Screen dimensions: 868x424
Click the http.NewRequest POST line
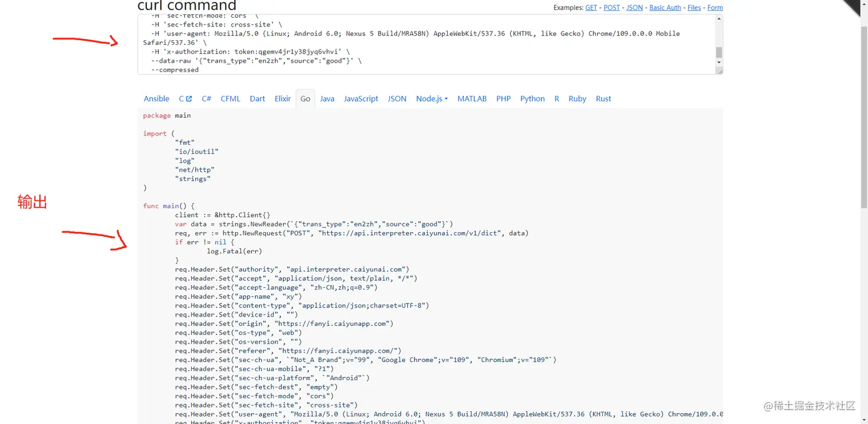tap(352, 233)
